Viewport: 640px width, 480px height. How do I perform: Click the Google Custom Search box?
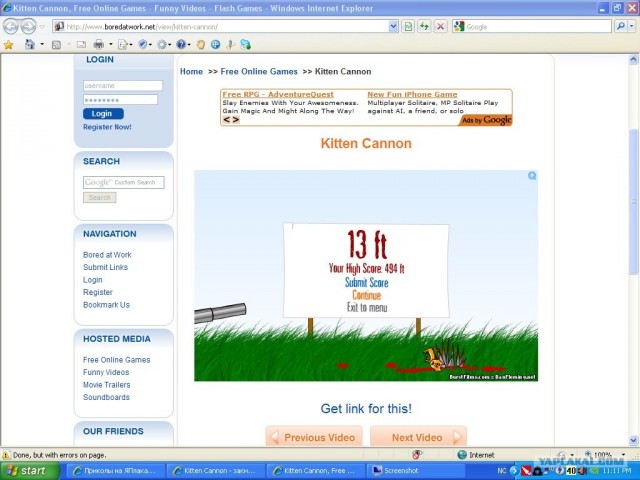click(x=124, y=182)
